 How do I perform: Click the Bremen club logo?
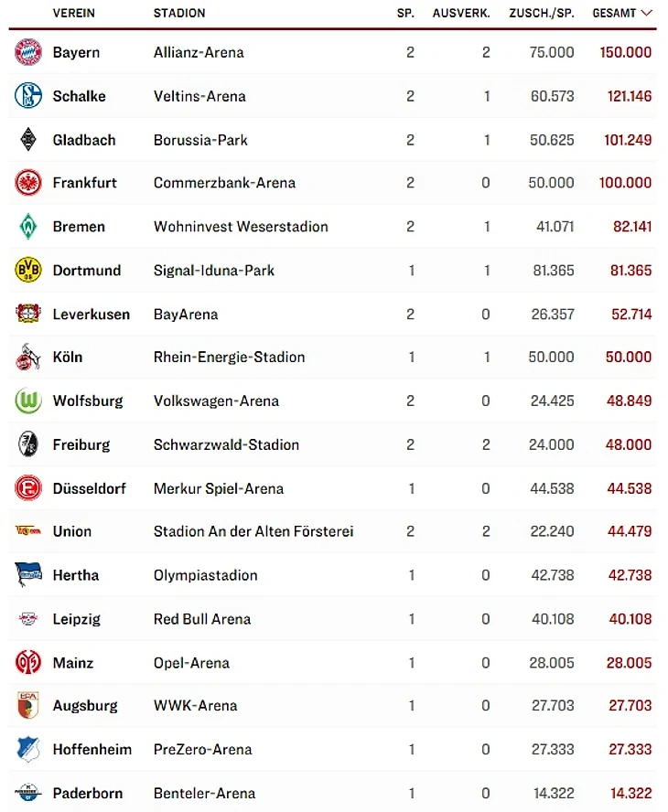coord(28,227)
